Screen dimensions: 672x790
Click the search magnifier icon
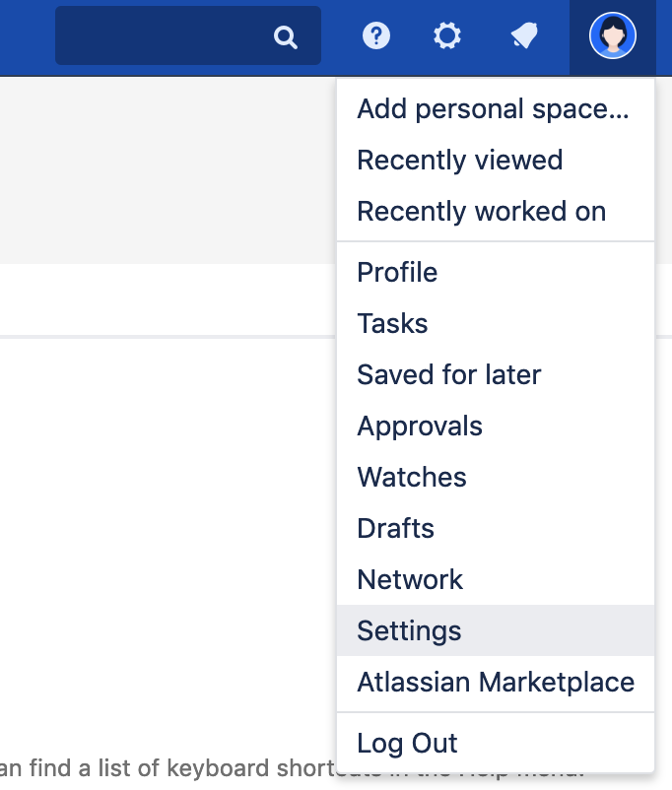point(286,37)
